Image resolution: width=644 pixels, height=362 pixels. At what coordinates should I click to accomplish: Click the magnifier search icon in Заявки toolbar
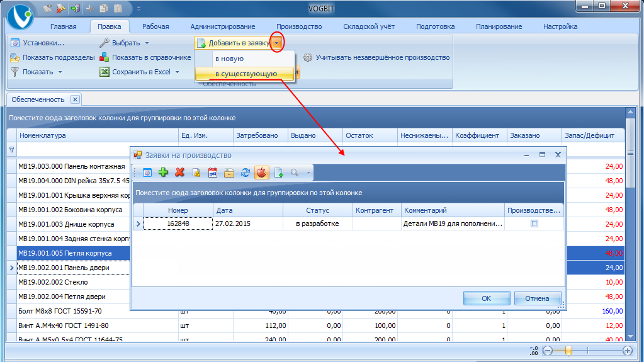295,173
